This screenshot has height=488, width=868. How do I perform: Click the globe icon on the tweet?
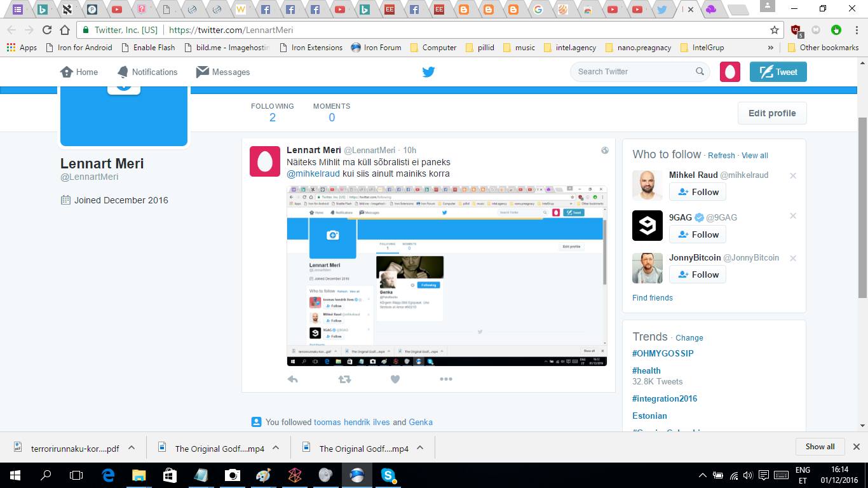click(x=605, y=151)
